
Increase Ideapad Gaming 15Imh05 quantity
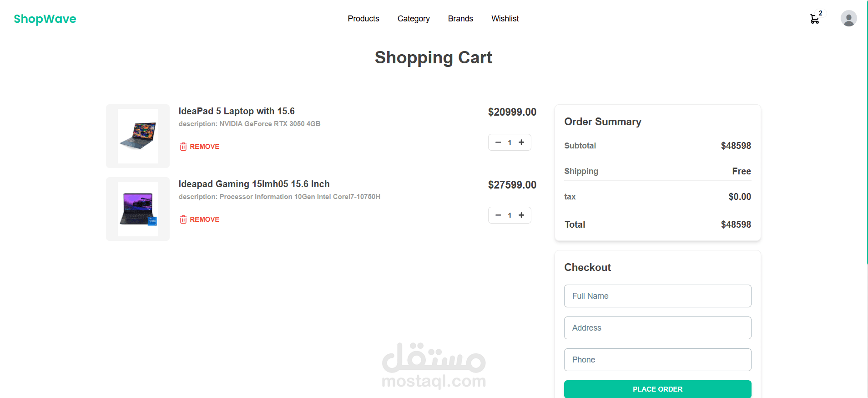tap(521, 215)
